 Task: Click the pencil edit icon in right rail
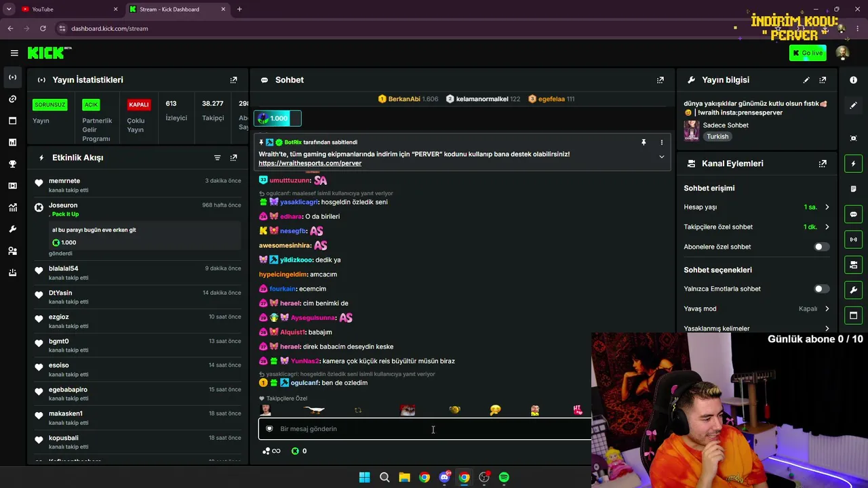853,106
